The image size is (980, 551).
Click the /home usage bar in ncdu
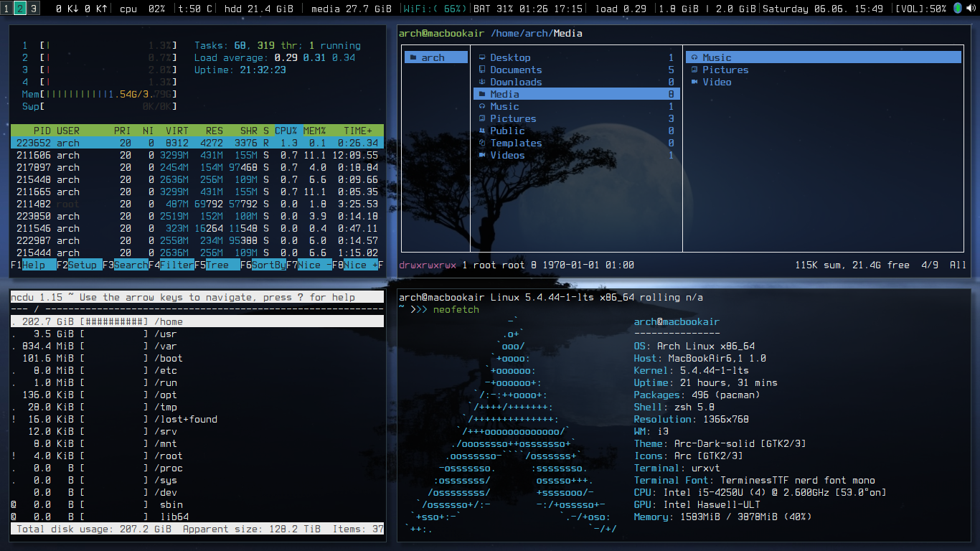(114, 321)
